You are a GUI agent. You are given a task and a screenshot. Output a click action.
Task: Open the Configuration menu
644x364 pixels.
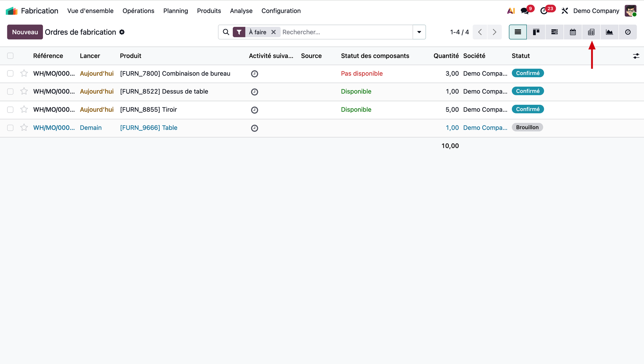pos(281,11)
